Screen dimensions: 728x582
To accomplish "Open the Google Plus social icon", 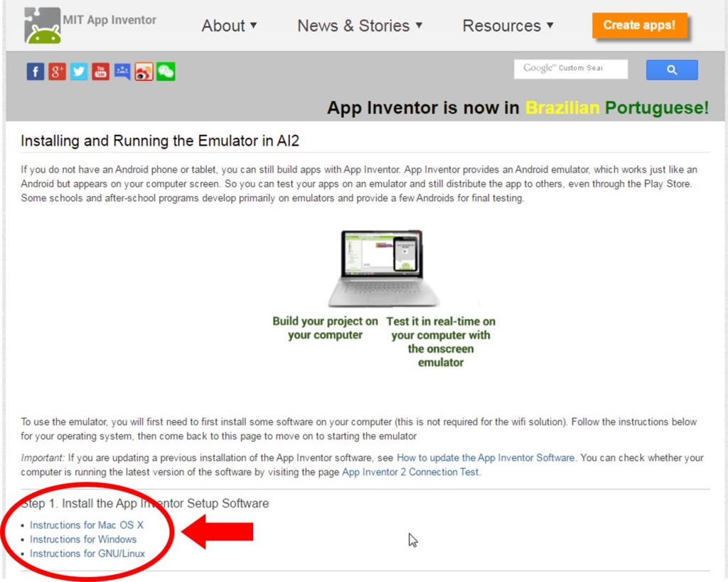I will 57,72.
